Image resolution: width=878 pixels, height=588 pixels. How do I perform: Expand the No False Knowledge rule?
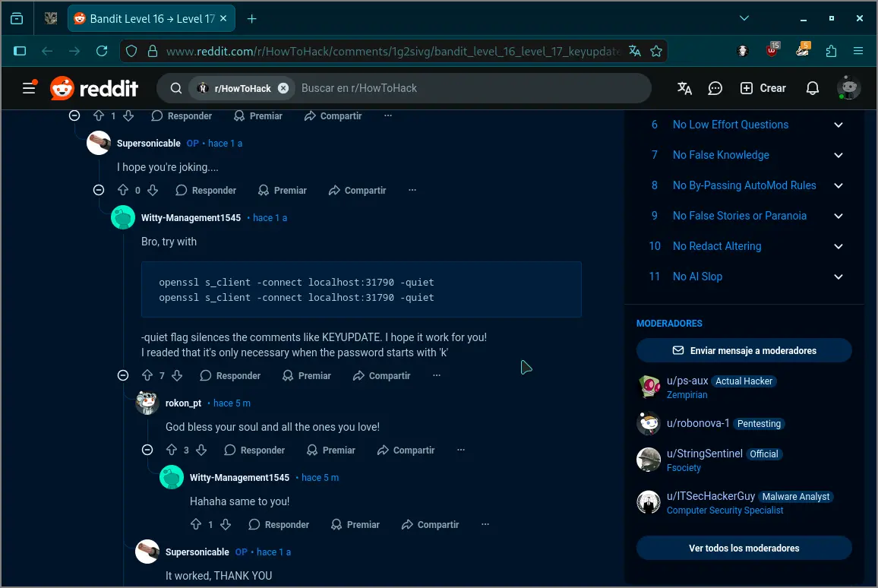coord(839,155)
